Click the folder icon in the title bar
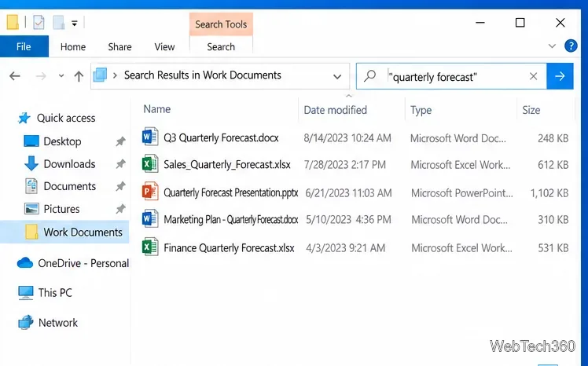588x366 pixels. coord(13,22)
